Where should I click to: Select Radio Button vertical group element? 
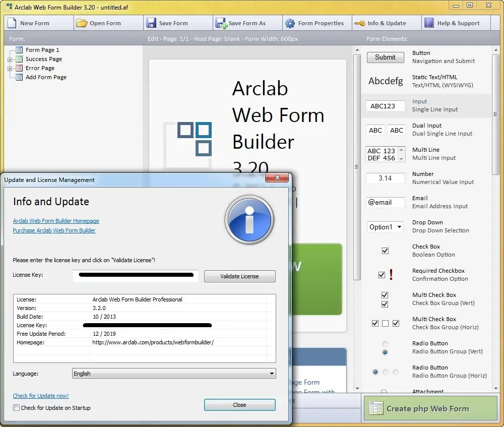pos(385,348)
